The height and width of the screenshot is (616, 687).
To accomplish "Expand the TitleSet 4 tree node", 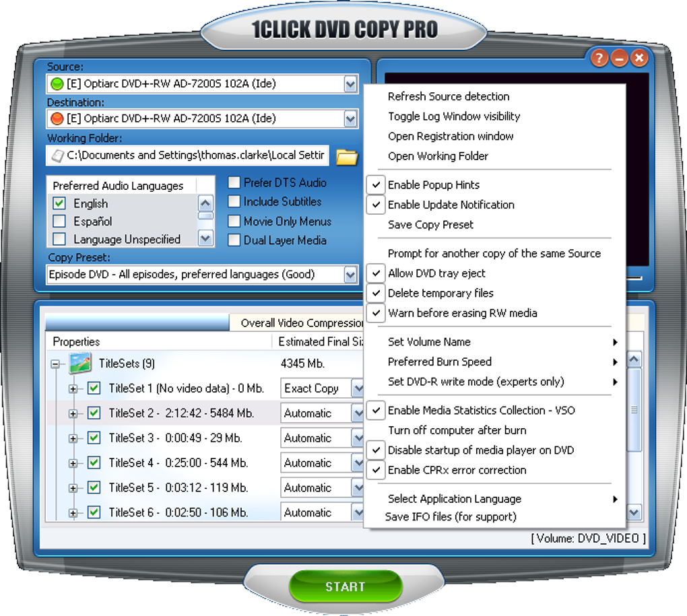I will tap(73, 463).
